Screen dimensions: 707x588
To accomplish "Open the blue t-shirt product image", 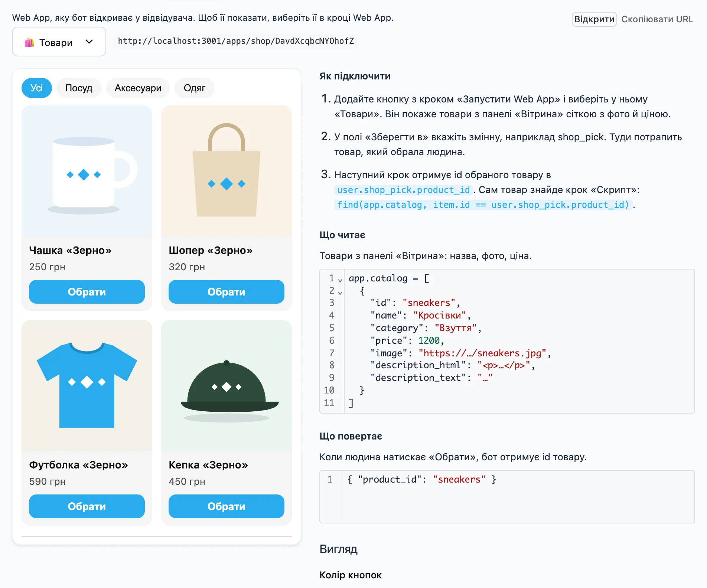I will click(87, 386).
